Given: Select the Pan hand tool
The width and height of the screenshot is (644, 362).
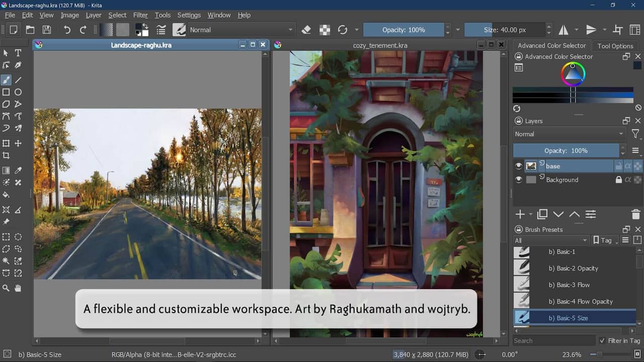Looking at the screenshot, I should [x=18, y=288].
